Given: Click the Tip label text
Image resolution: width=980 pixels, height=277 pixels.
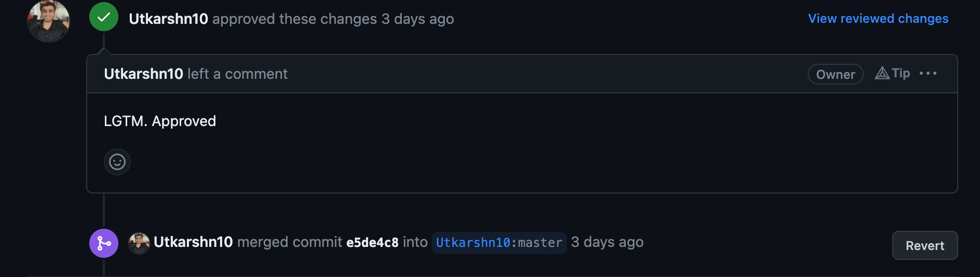Looking at the screenshot, I should click(x=901, y=73).
